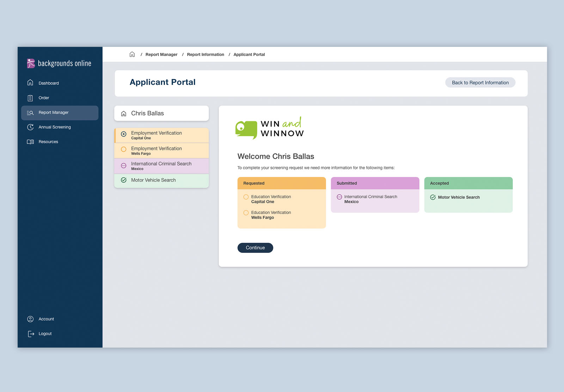The image size is (564, 392).
Task: Select Education Verification Capital One circle
Action: [246, 197]
